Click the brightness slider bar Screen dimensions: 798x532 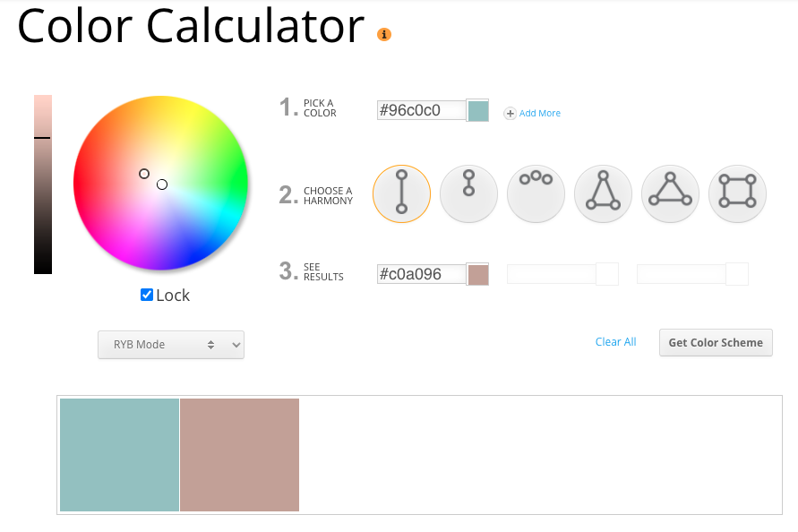43,184
